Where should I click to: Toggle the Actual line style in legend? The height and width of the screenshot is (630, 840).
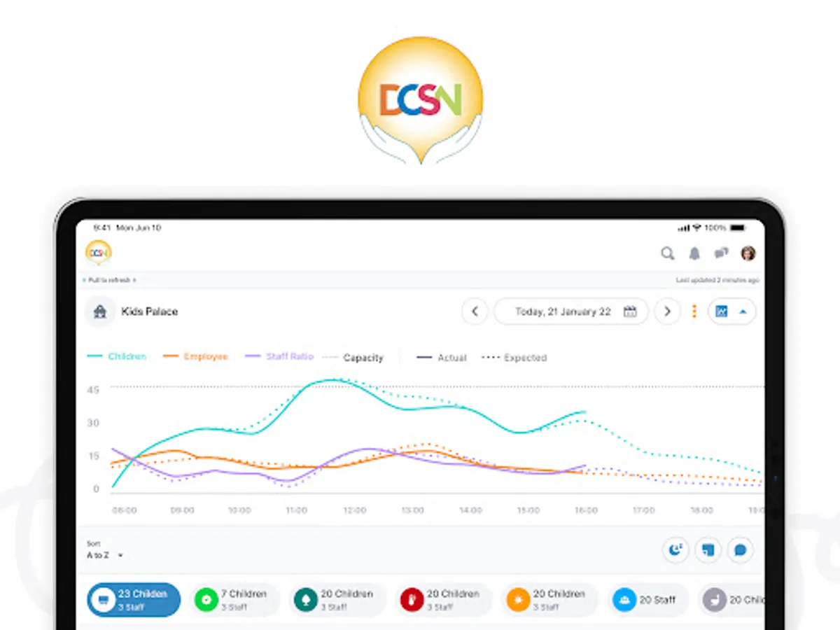coord(441,358)
